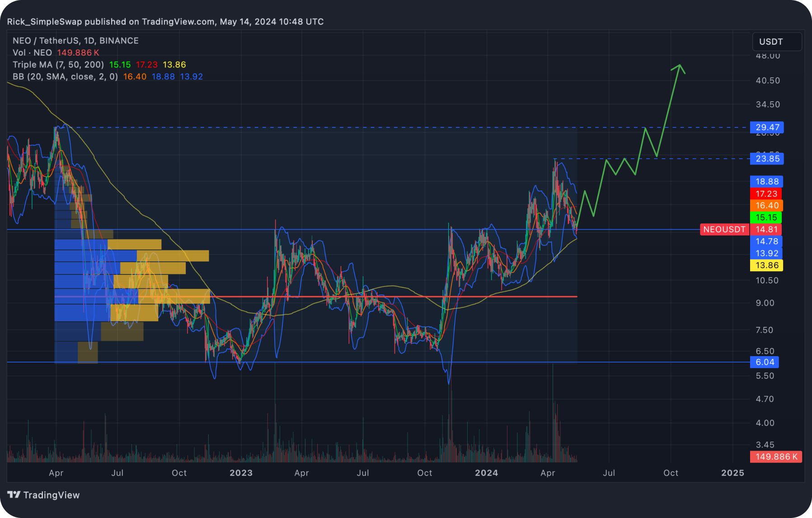The width and height of the screenshot is (812, 518).
Task: Select the yellow 13.86 MA price label
Action: pos(766,265)
